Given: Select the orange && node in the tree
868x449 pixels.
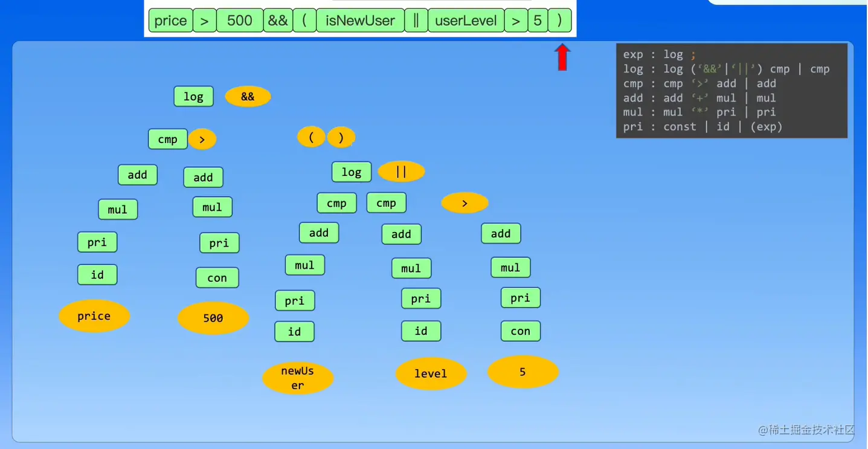Looking at the screenshot, I should click(x=248, y=96).
